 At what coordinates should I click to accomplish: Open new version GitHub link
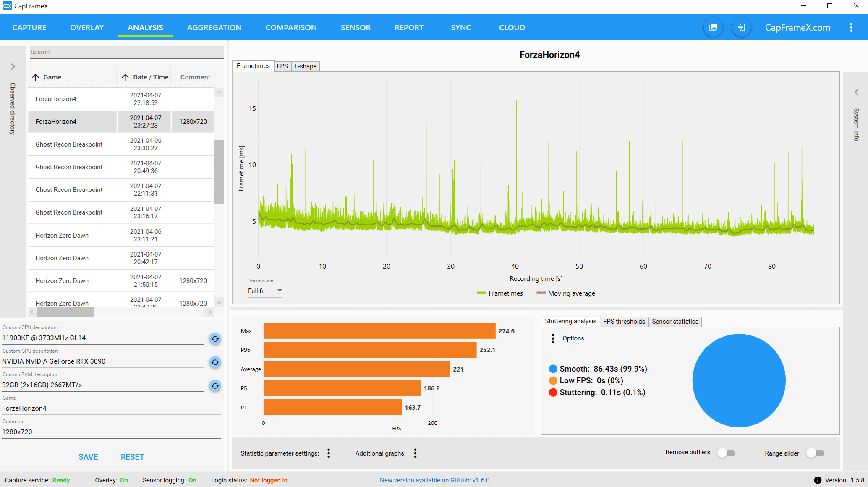[434, 480]
